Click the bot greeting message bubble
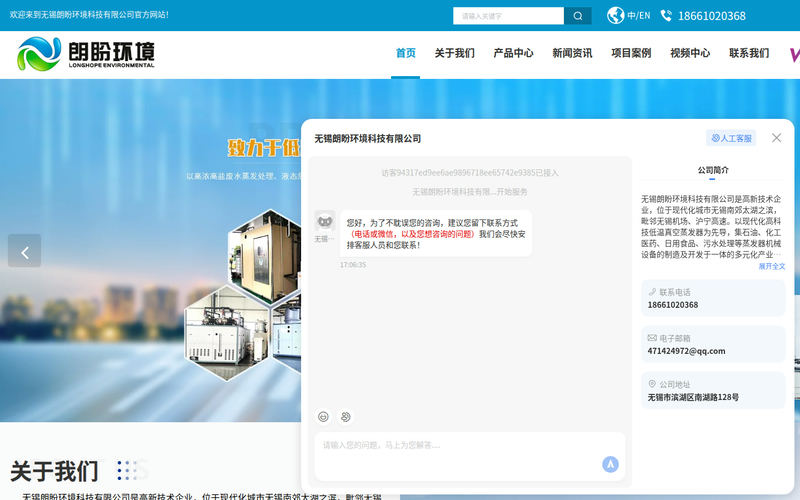Screen dimensions: 800x500 pyautogui.click(x=436, y=234)
